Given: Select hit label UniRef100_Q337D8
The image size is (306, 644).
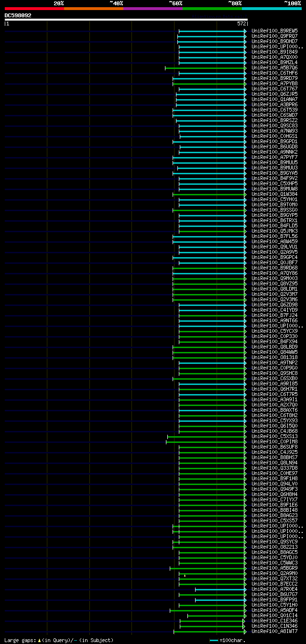Looking at the screenshot, I should pos(274,468).
